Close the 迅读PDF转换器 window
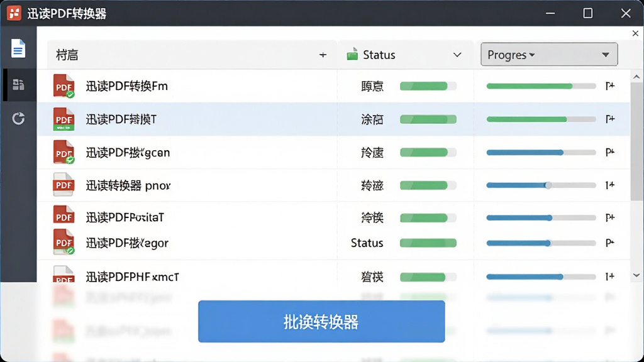Image resolution: width=644 pixels, height=362 pixels. pos(626,13)
